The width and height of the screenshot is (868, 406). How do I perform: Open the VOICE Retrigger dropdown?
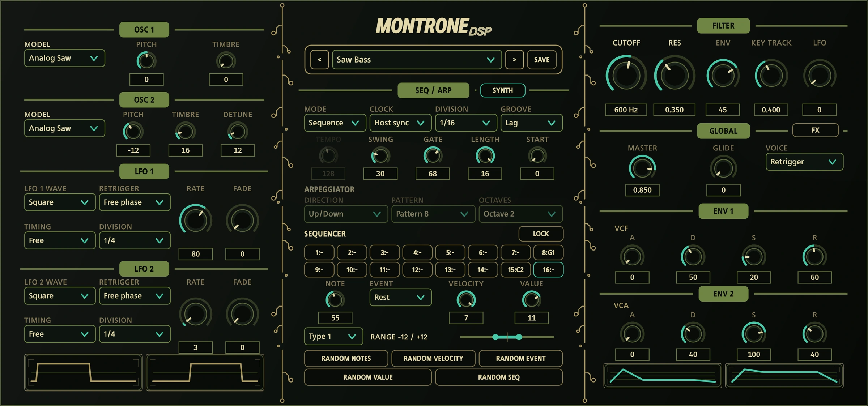pos(804,162)
